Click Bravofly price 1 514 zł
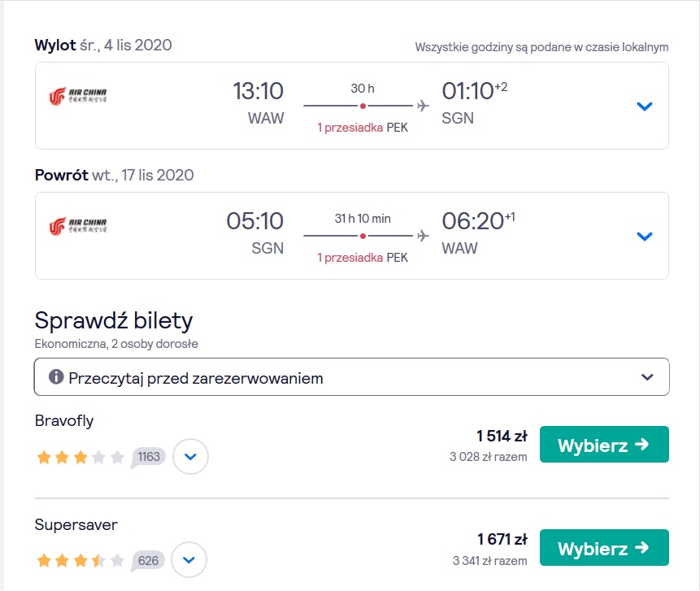This screenshot has width=700, height=591. [x=502, y=436]
